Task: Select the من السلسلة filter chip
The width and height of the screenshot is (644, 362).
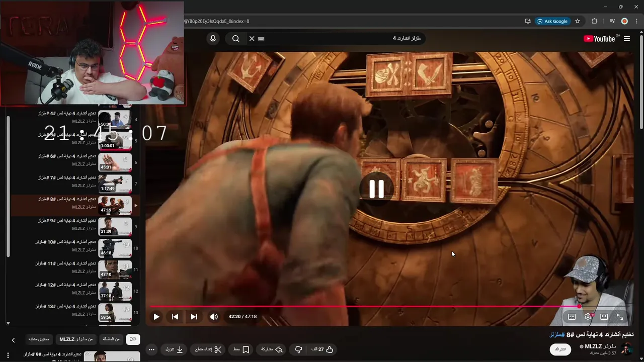Action: (111, 339)
